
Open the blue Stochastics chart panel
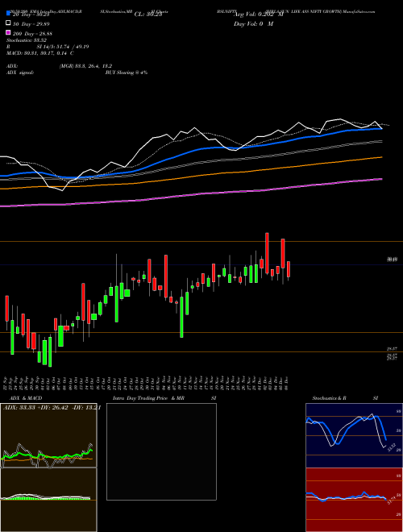[x=354, y=435]
